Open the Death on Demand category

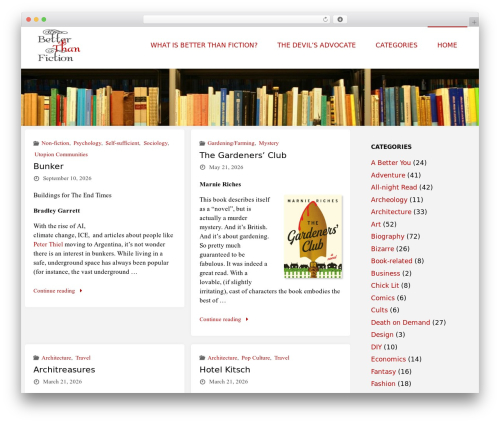[400, 323]
